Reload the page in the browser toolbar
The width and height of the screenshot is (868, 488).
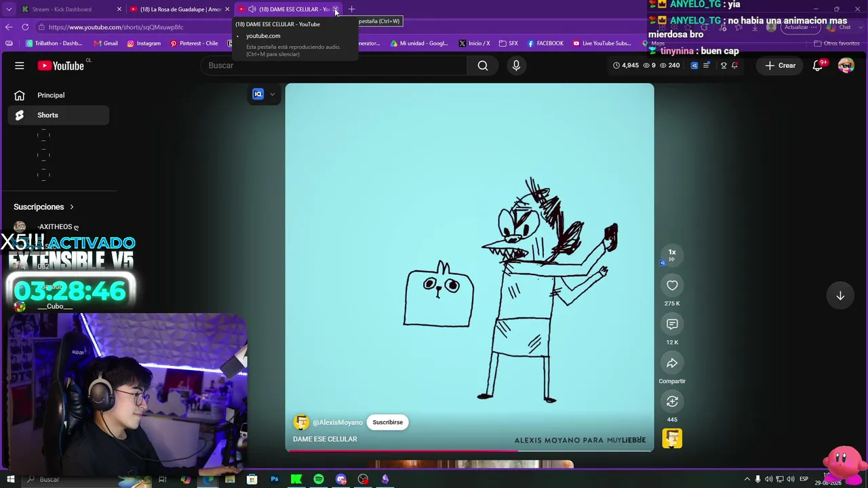click(x=25, y=27)
